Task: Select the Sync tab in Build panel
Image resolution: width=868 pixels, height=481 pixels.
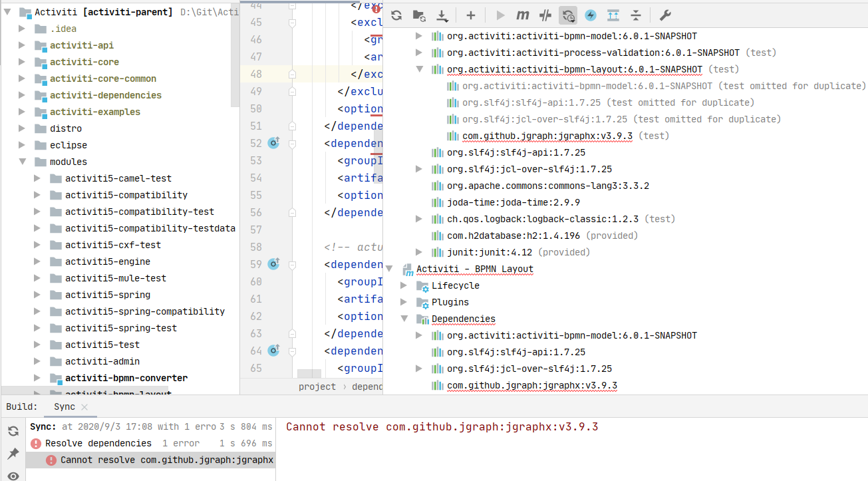Action: 65,406
